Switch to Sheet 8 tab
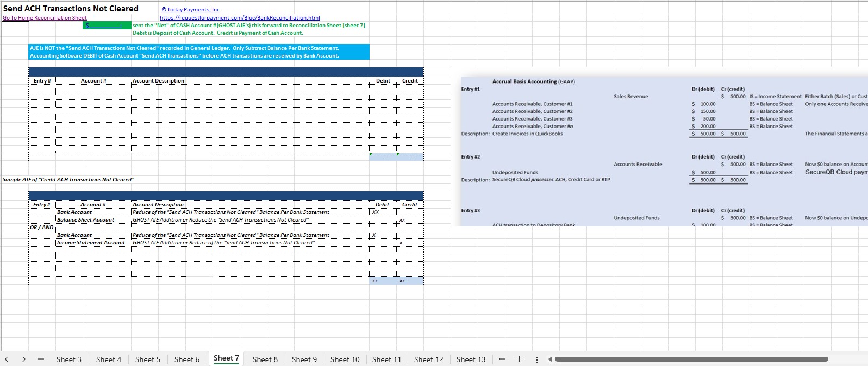868x366 pixels. pos(265,359)
